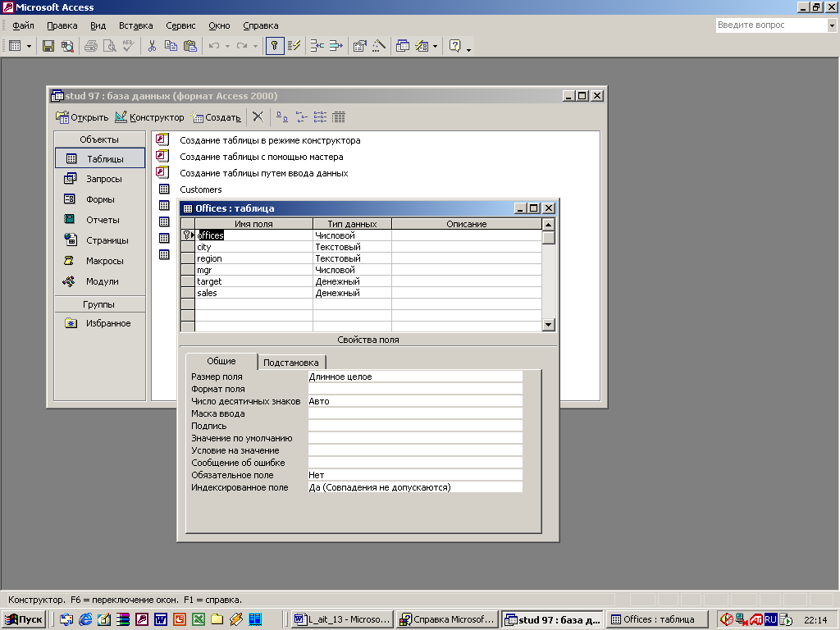Switch to details view in database window

point(339,116)
